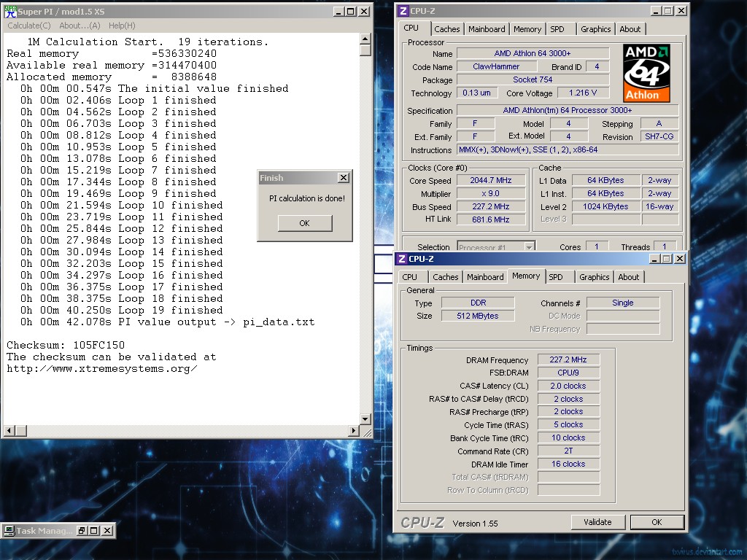Viewport: 747px width, 560px height.
Task: Click Super PI horizontal scrollbar right arrow
Action: [353, 431]
